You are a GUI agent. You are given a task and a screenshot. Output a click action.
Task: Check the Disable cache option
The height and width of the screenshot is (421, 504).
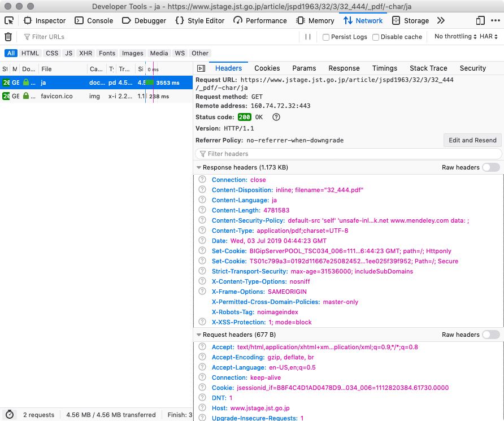pos(376,37)
